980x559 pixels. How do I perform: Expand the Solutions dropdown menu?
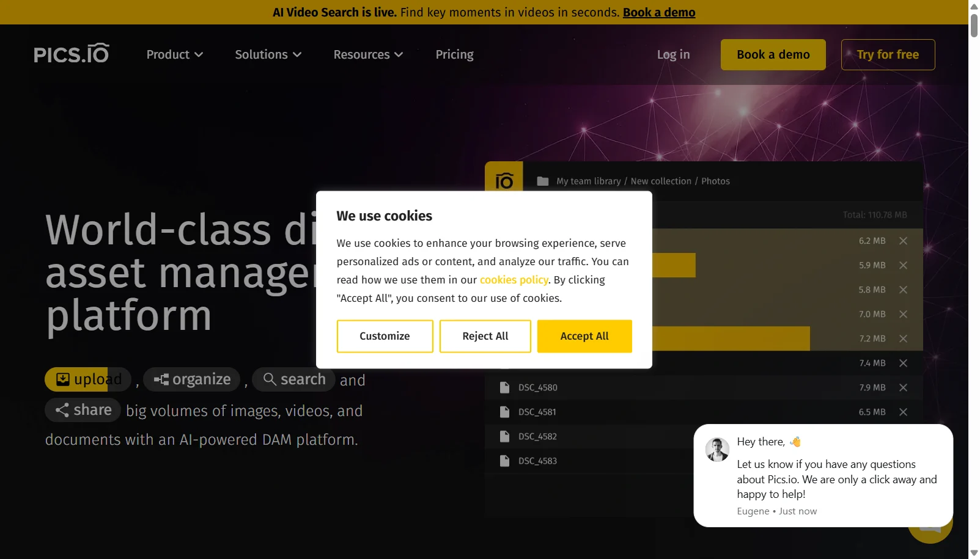268,54
